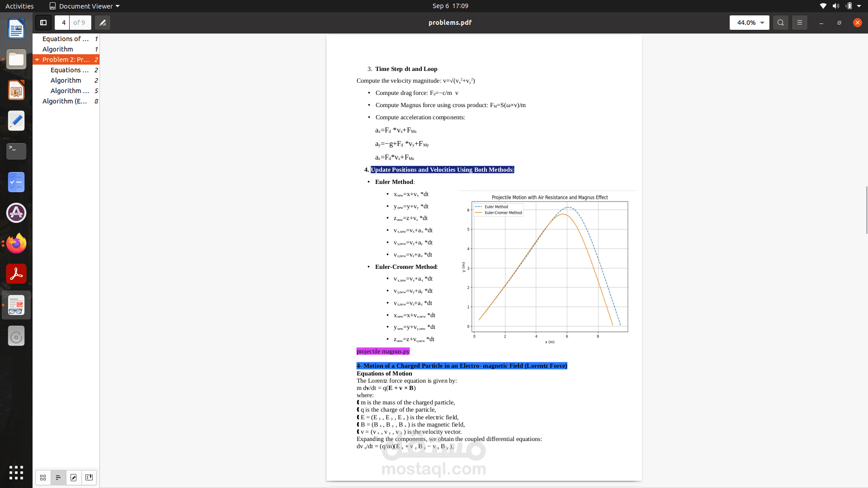Screen dimensions: 868x488
Task: Open the clock and date menu
Action: (450, 6)
